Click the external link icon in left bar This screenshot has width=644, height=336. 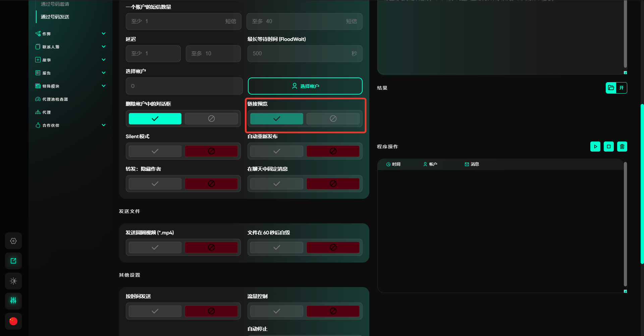[13, 261]
